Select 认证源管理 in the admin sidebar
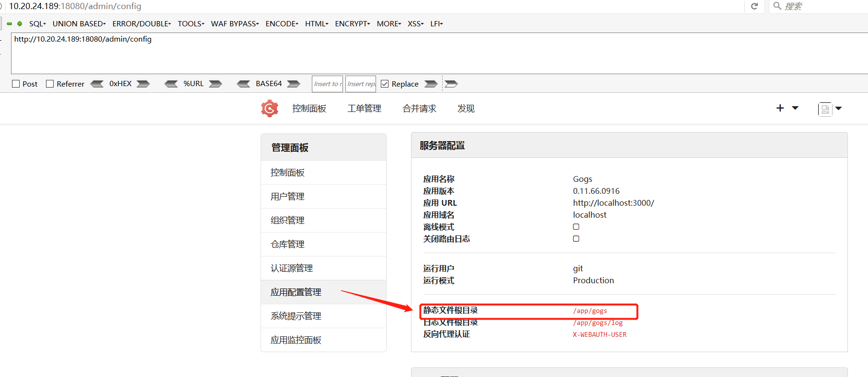The image size is (868, 377). pos(323,268)
